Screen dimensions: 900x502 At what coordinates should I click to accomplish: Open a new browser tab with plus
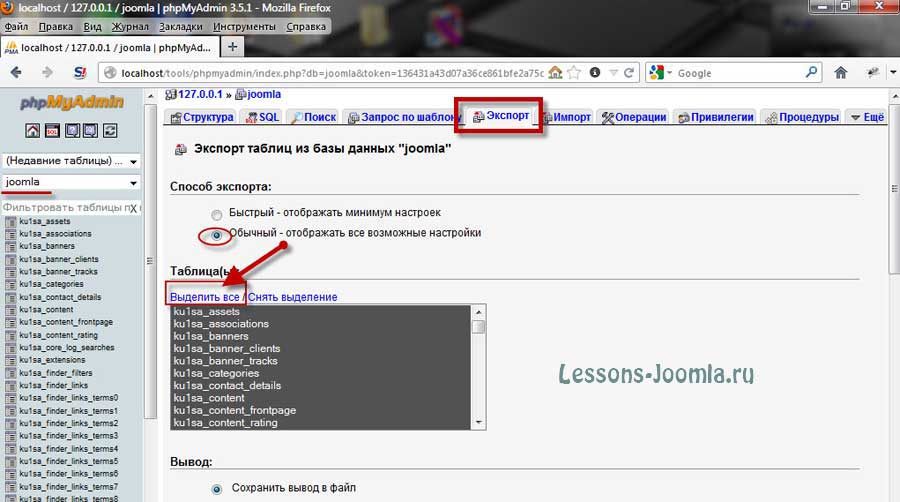pyautogui.click(x=232, y=47)
